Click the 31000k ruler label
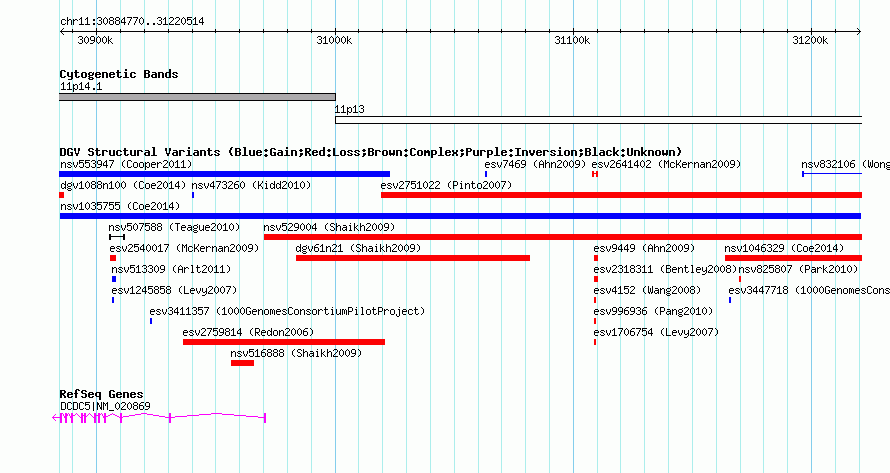The image size is (890, 473). click(334, 40)
